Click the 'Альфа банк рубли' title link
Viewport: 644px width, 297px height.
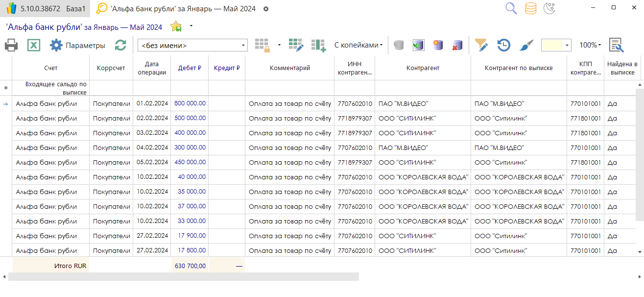(x=44, y=27)
